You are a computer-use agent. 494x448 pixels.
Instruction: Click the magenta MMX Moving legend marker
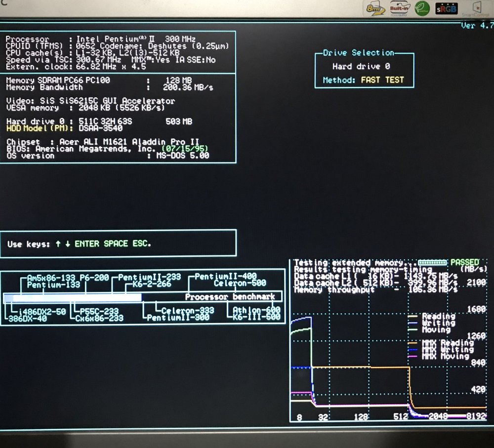(x=412, y=356)
